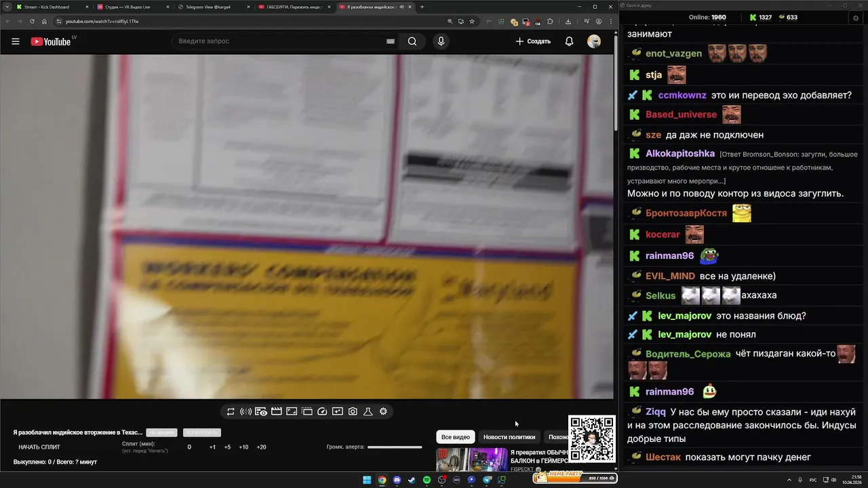The image size is (868, 488).
Task: Add +10 minutes to split
Action: (243, 447)
